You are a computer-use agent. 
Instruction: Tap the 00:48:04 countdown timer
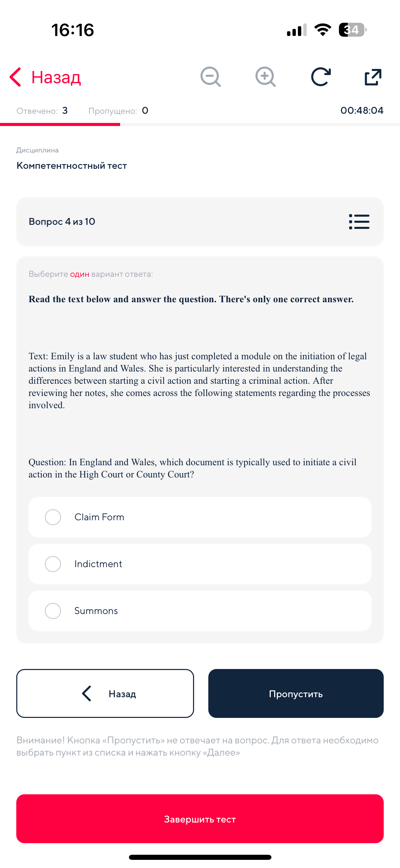tap(362, 110)
